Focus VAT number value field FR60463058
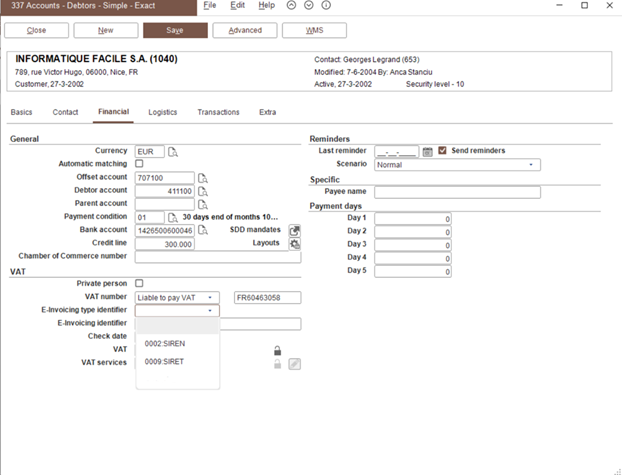Screen dimensions: 622x475 [267, 298]
